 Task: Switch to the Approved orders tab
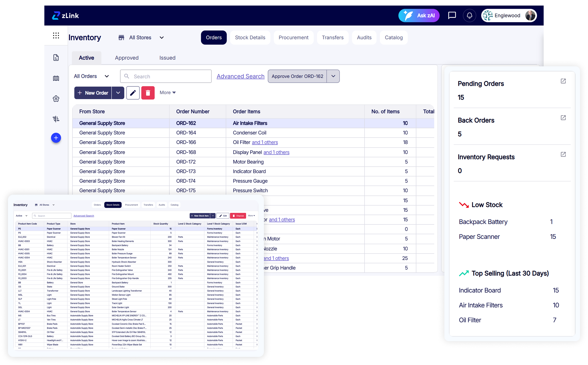coord(127,58)
